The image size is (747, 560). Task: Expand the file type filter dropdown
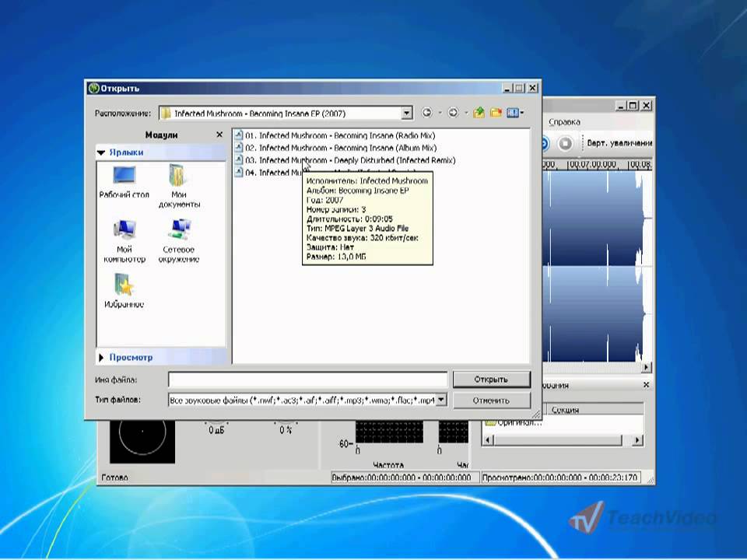tap(442, 400)
